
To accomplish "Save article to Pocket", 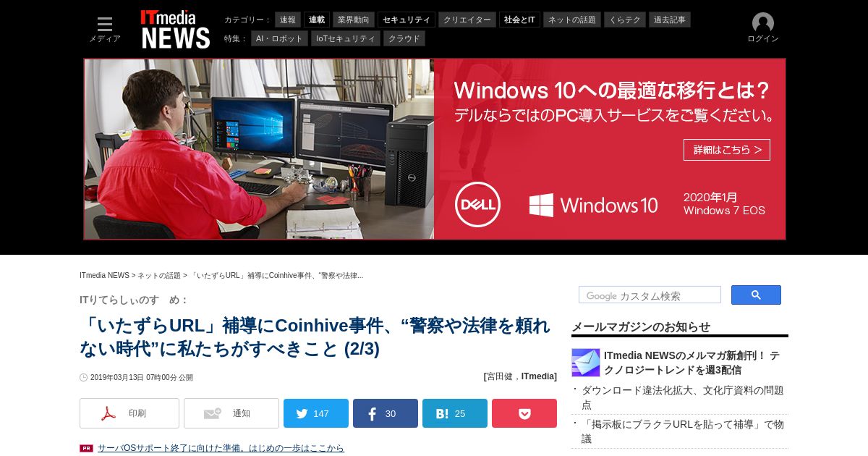I will tap(524, 413).
